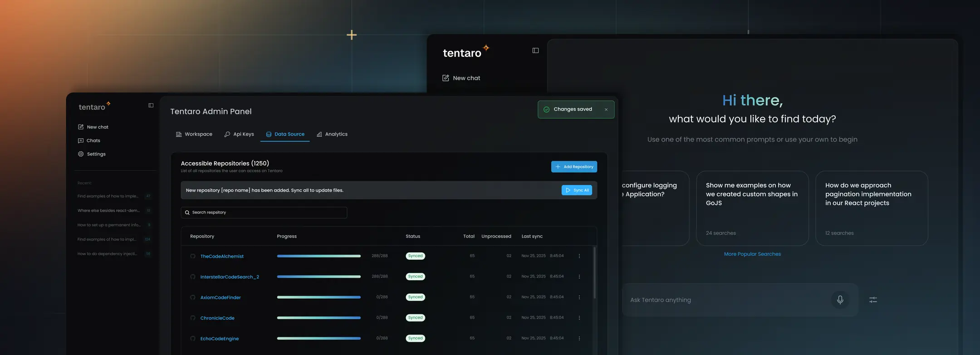This screenshot has height=355, width=980.
Task: Open the three-dot menu for TheCodeAlchemist
Action: pos(579,256)
